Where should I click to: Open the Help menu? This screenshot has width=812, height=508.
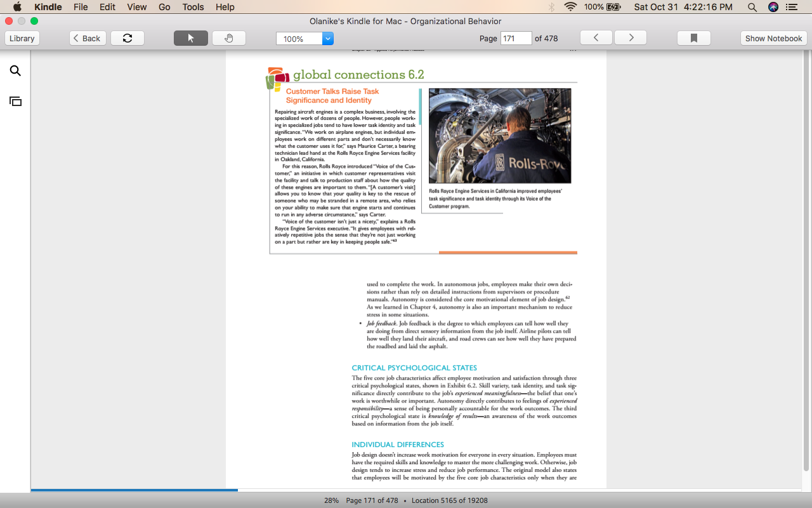pyautogui.click(x=225, y=7)
